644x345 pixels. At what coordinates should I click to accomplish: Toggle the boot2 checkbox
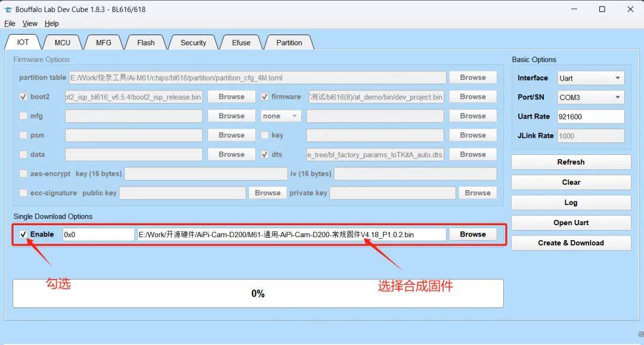[x=23, y=97]
